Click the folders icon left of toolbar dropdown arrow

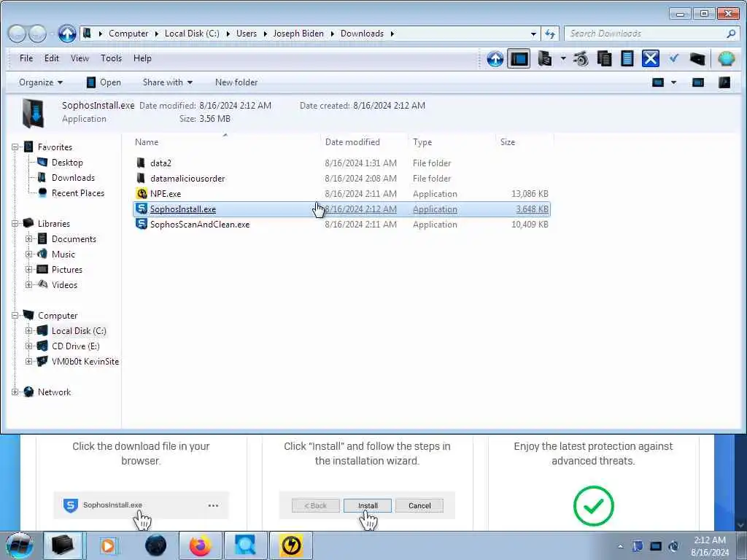point(544,59)
